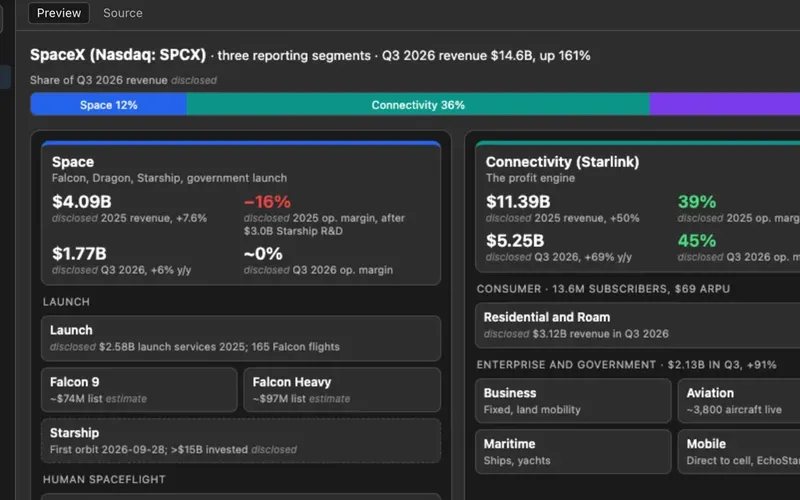Click the Connectivity 36% bar segment
This screenshot has height=500, width=800.
(418, 105)
